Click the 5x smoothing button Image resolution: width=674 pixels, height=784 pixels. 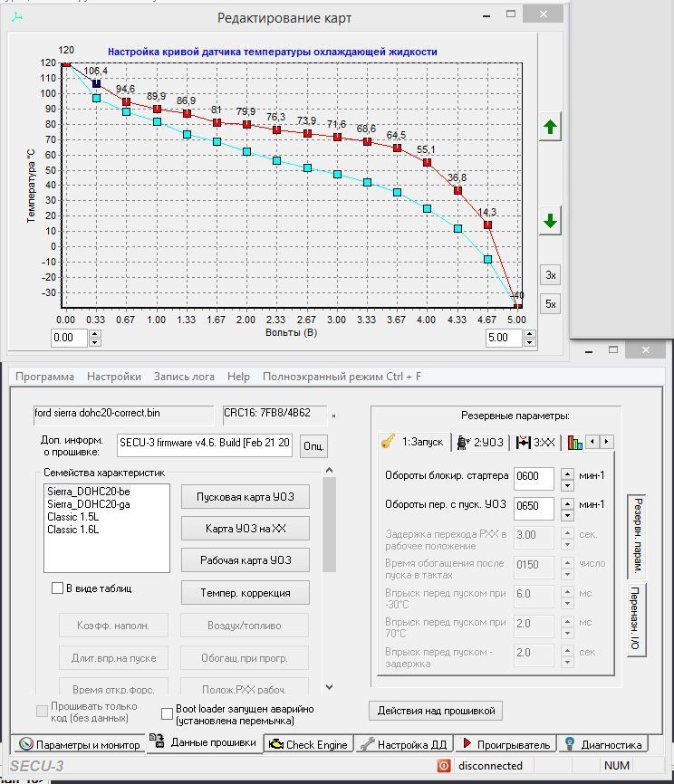(x=550, y=304)
